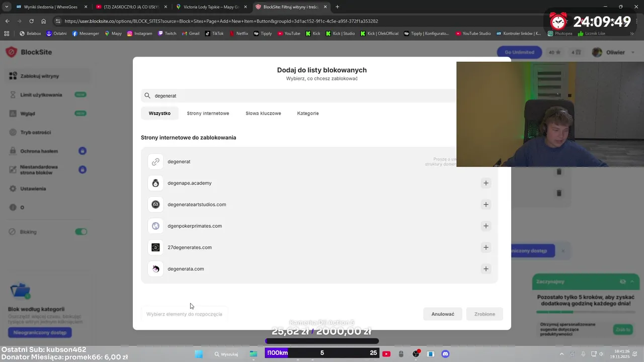Switch to Victoria Lody Tajskie Maps tab
The image size is (644, 362).
(210, 7)
